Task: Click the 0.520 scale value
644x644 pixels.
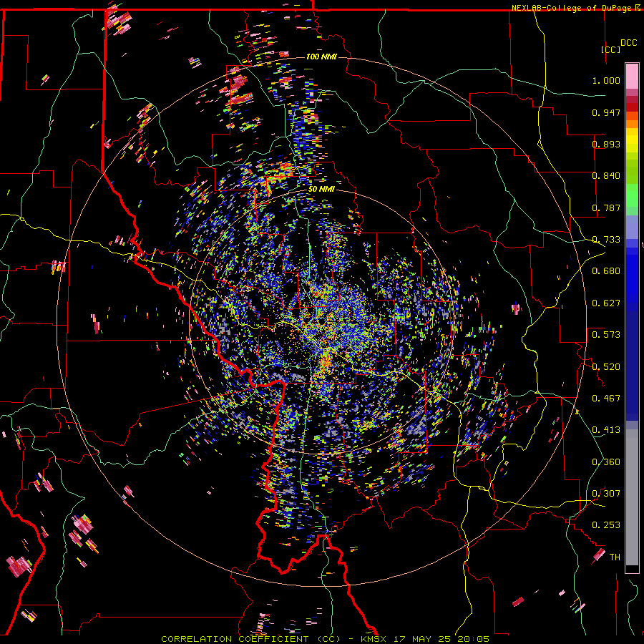Action: (606, 367)
